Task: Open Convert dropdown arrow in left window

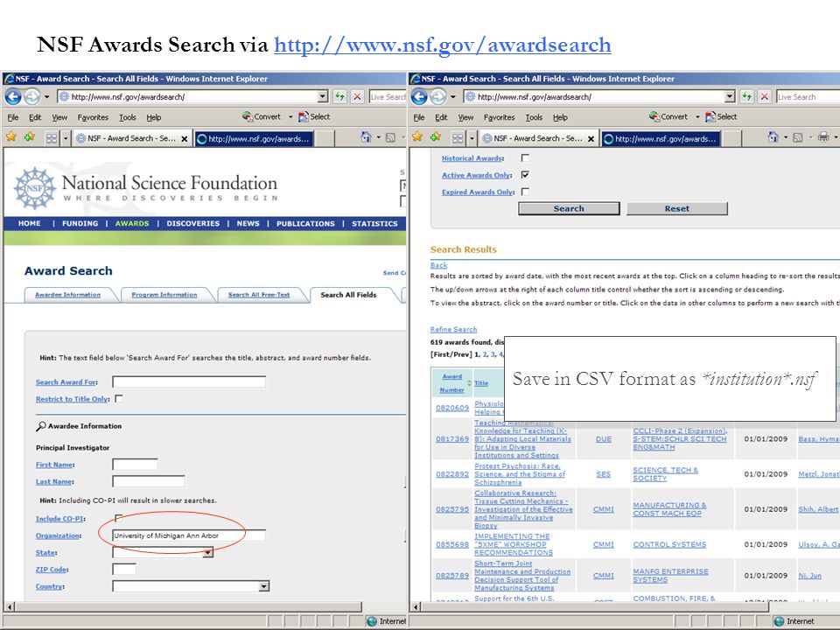Action: (290, 116)
